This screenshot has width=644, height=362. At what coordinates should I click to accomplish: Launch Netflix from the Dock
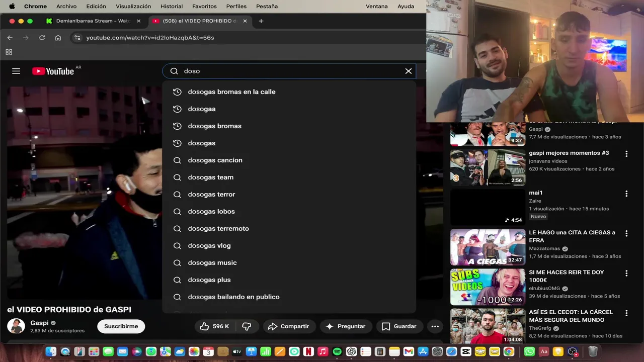click(308, 352)
